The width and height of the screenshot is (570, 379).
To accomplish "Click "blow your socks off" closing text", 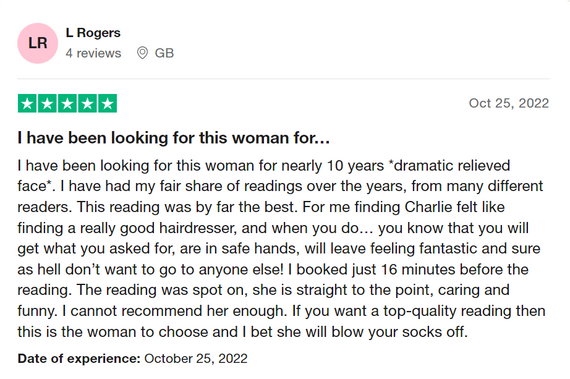I will pyautogui.click(x=398, y=332).
